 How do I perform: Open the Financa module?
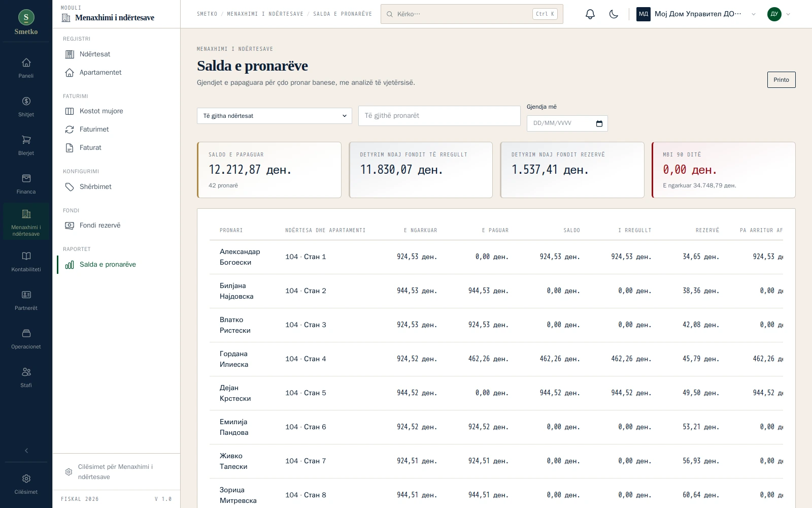point(26,184)
